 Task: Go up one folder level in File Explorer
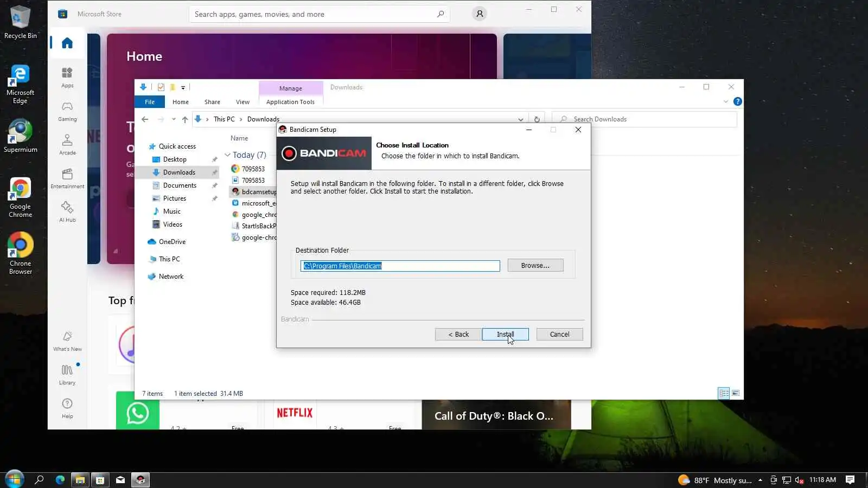185,119
